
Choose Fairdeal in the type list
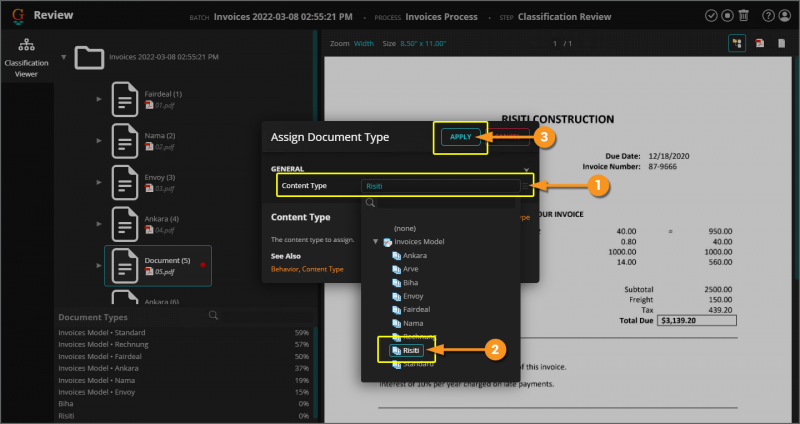[411, 310]
